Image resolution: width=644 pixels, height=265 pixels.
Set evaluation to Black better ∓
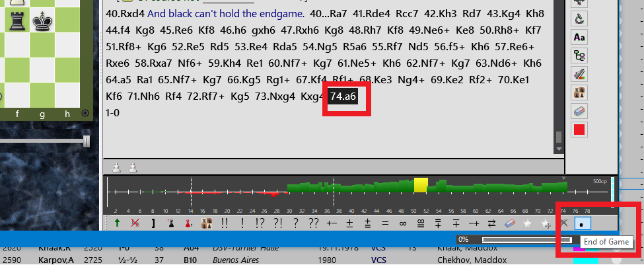456,223
